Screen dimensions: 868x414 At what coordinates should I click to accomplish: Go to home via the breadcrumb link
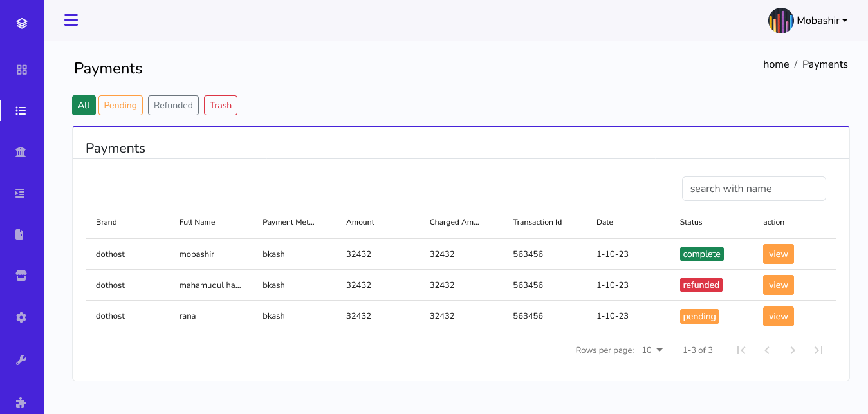pos(775,64)
